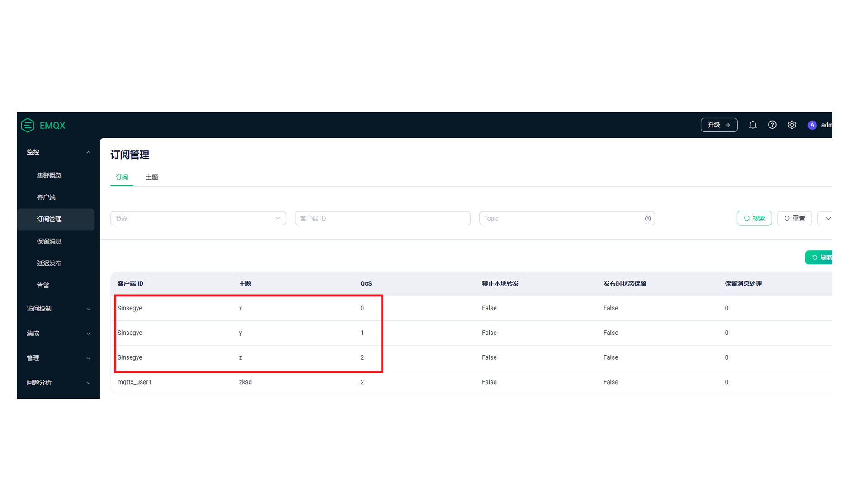Open 集群概览 in the sidebar
Viewport: 868px width, 488px height.
[x=49, y=175]
